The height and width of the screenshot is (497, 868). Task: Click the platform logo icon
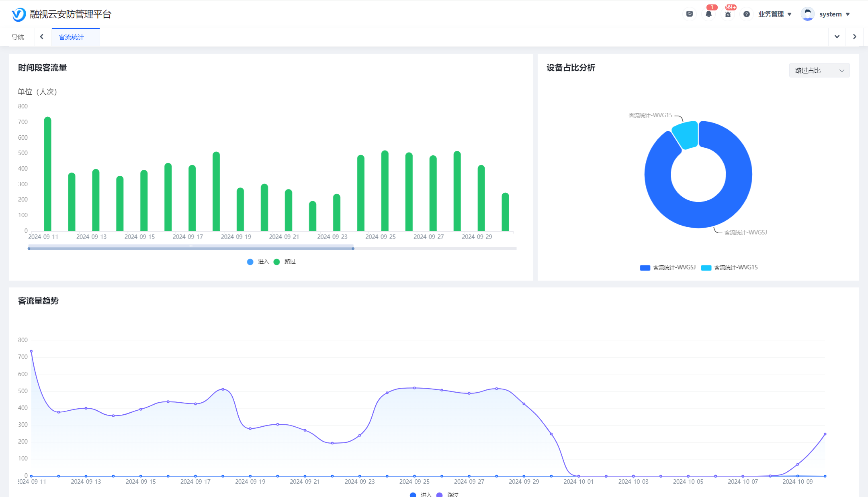pyautogui.click(x=18, y=14)
